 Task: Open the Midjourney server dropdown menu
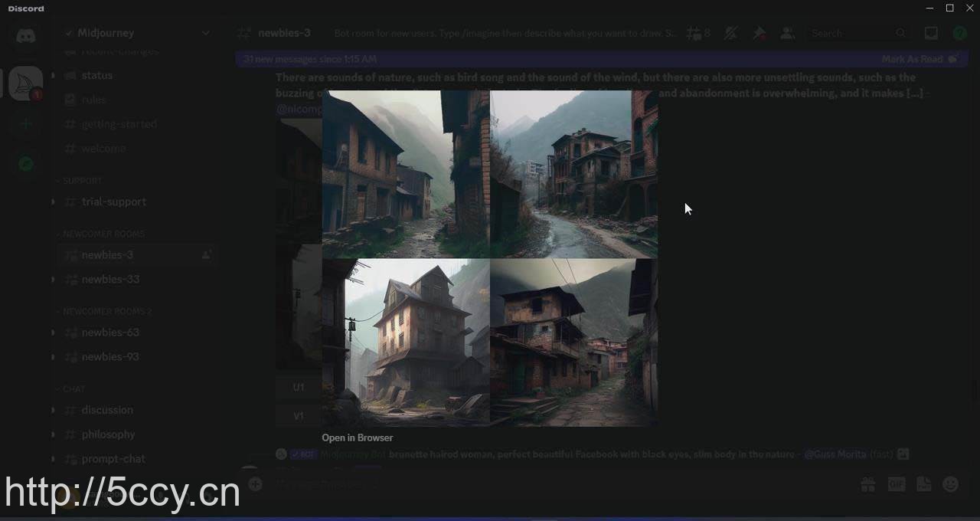click(x=205, y=33)
